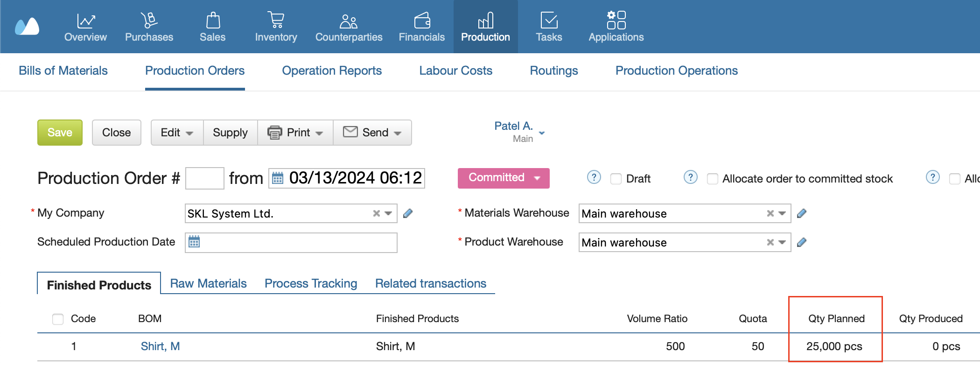Click the Scheduled Production Date input
The height and width of the screenshot is (366, 980).
click(x=291, y=243)
